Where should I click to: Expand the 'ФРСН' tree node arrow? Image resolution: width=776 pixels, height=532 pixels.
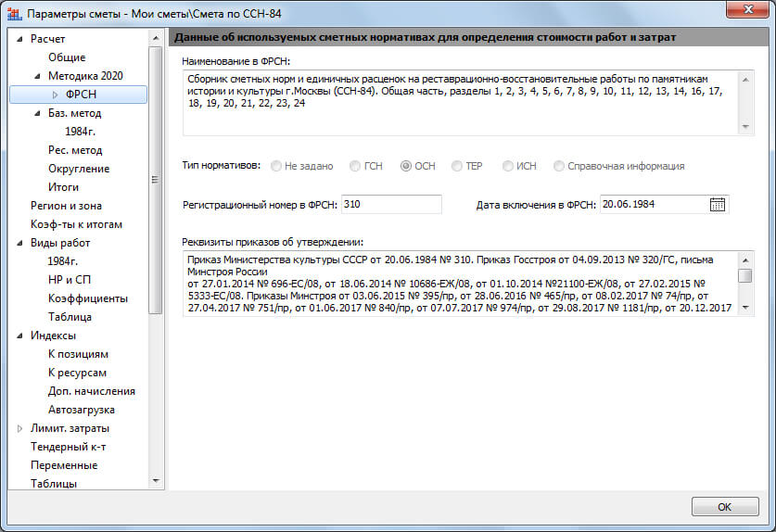point(55,95)
